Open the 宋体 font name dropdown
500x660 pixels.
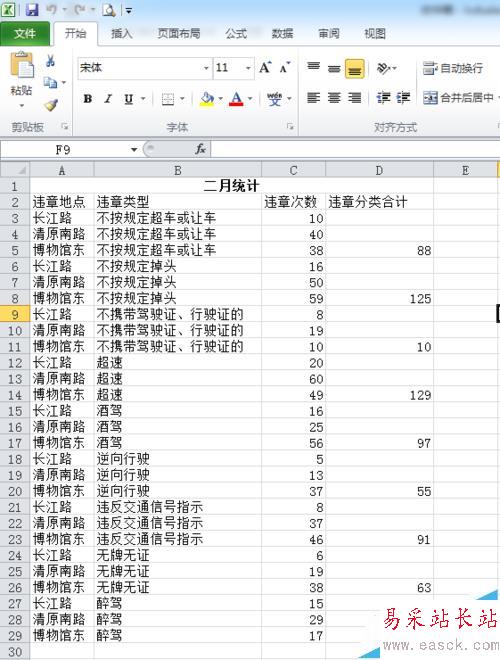coord(206,68)
